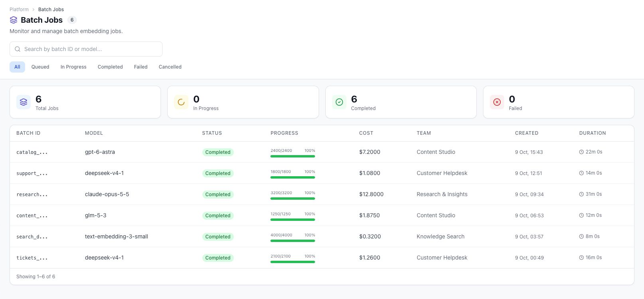This screenshot has height=299, width=644.
Task: Click the gpt-6-astra progress bar
Action: coord(293,156)
